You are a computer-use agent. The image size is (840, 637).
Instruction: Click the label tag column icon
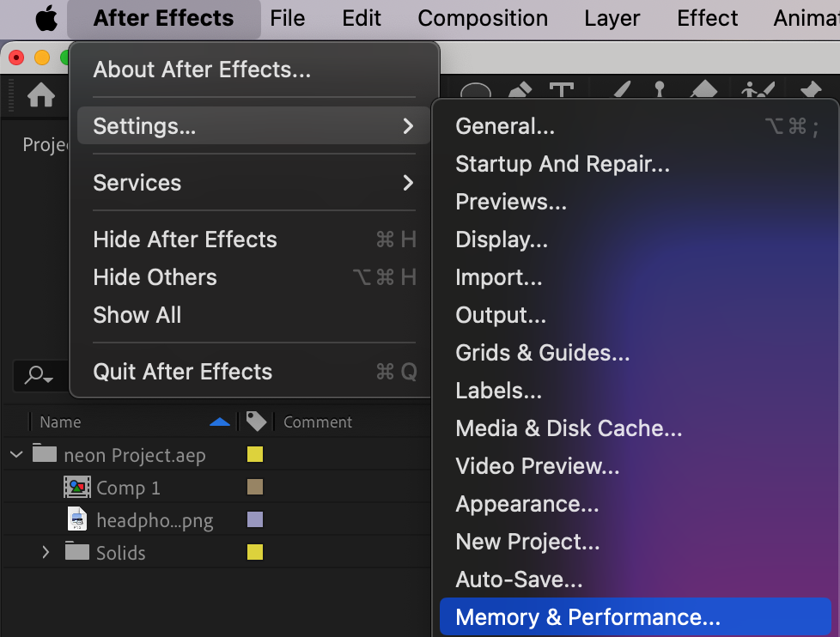(x=256, y=422)
